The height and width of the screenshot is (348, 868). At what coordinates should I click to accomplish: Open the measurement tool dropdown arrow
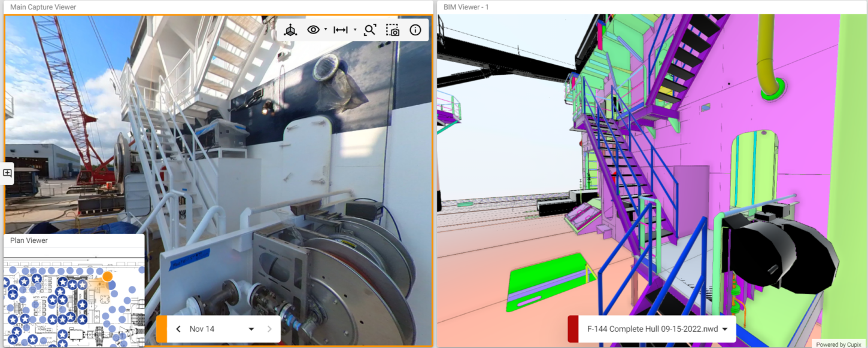[355, 29]
